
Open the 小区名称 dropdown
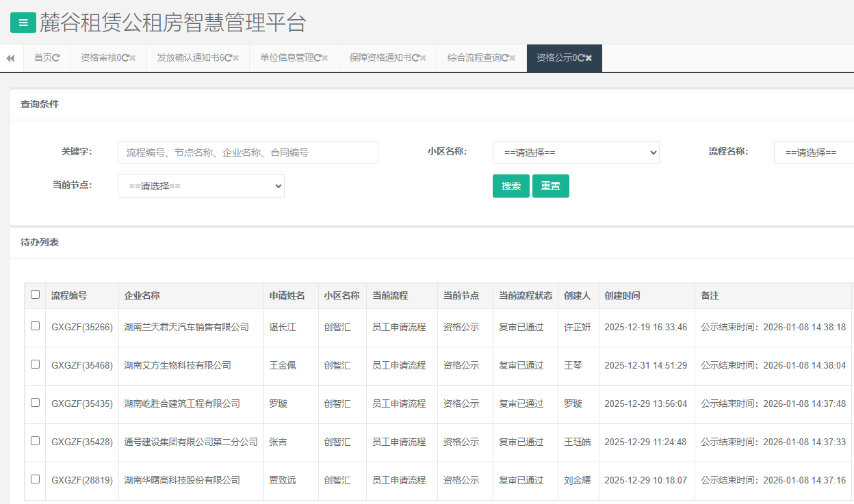[575, 152]
